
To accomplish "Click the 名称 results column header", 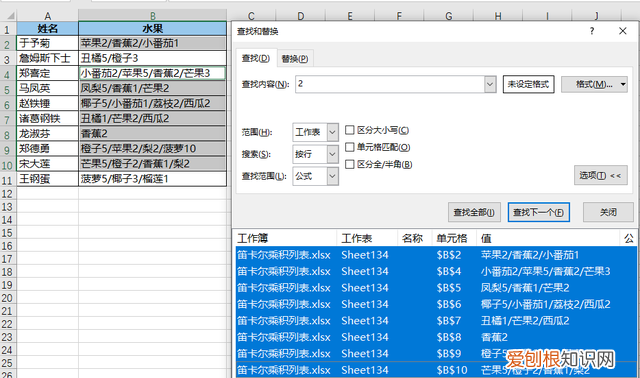I will click(415, 238).
